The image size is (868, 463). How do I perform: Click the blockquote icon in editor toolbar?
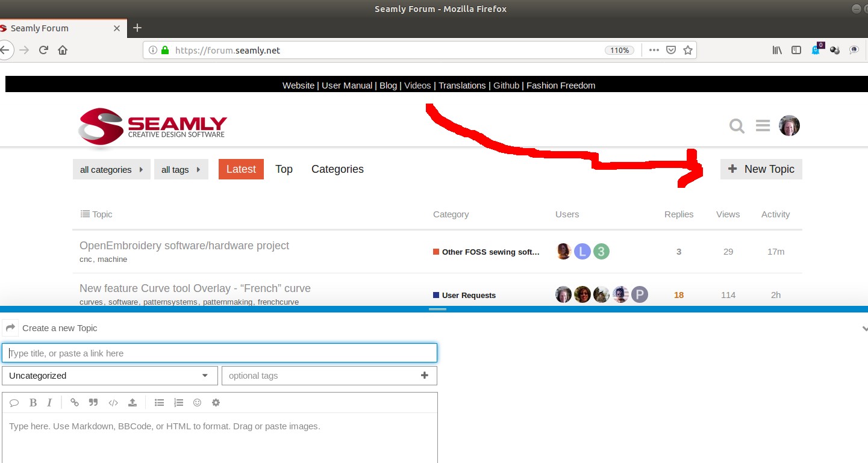(93, 403)
